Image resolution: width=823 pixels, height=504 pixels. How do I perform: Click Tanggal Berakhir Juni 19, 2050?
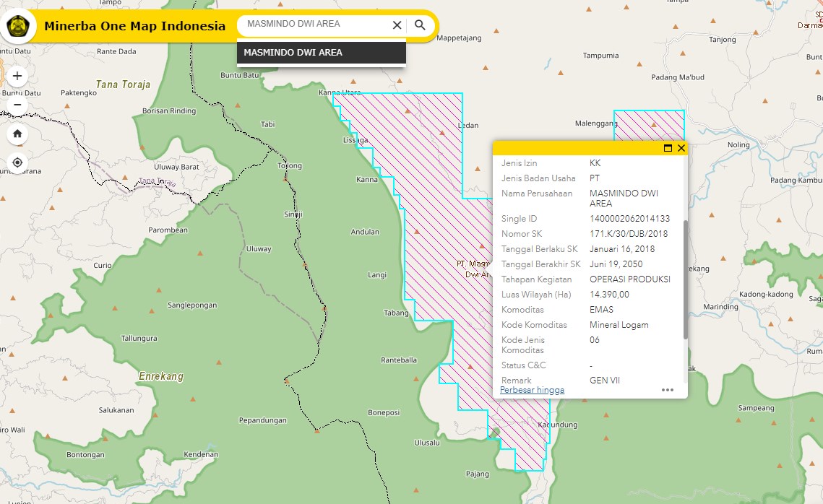click(x=616, y=264)
